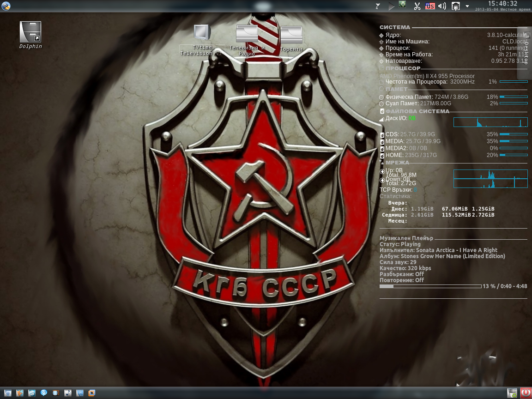The image size is (532, 399).
Task: Open the first launcher in the bottom panel
Action: [7, 393]
